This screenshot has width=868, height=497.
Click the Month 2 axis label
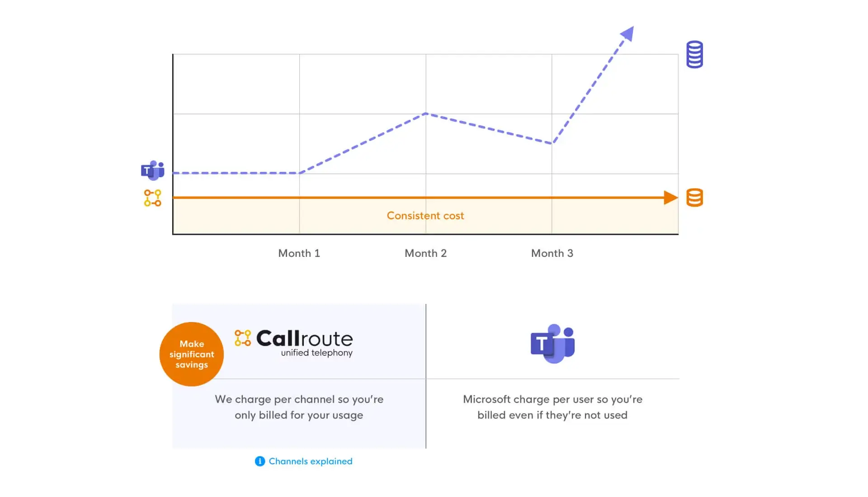tap(425, 253)
